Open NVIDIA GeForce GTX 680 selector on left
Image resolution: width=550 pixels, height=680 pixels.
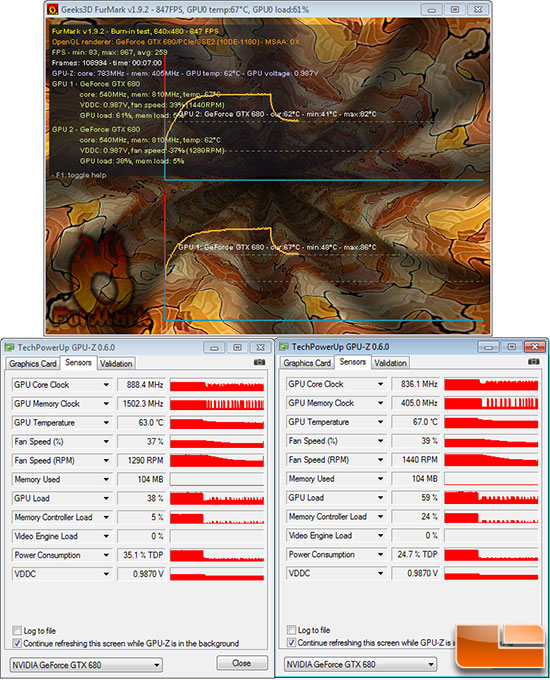coord(86,665)
